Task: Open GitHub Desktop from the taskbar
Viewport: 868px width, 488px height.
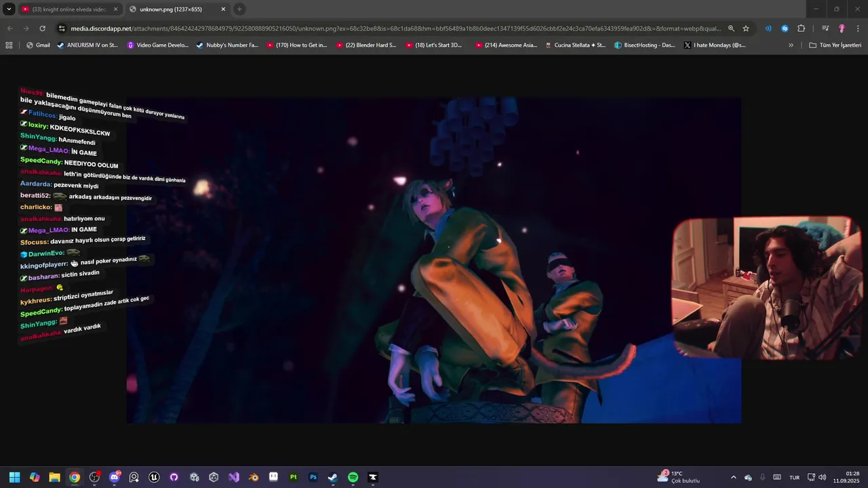Action: 174,477
